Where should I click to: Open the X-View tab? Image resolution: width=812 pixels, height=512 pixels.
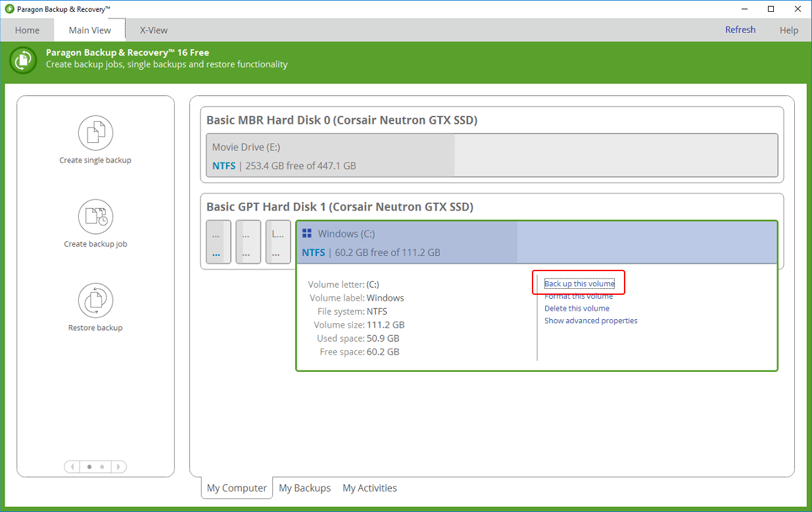[x=153, y=30]
